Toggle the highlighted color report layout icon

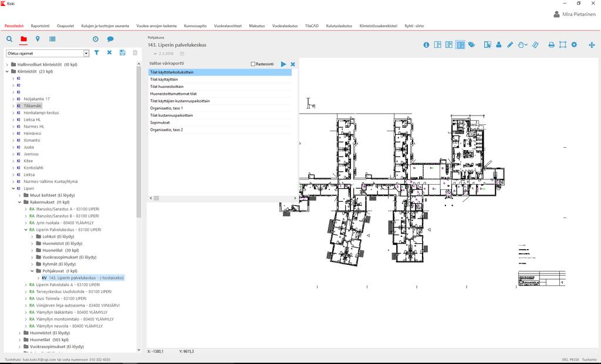[460, 45]
